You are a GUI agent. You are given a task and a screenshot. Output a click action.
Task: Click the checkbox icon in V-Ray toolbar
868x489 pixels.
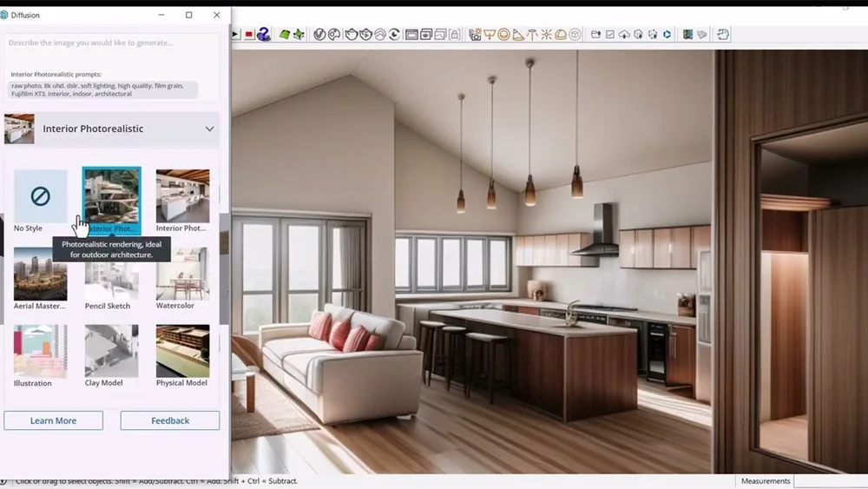[x=610, y=35]
